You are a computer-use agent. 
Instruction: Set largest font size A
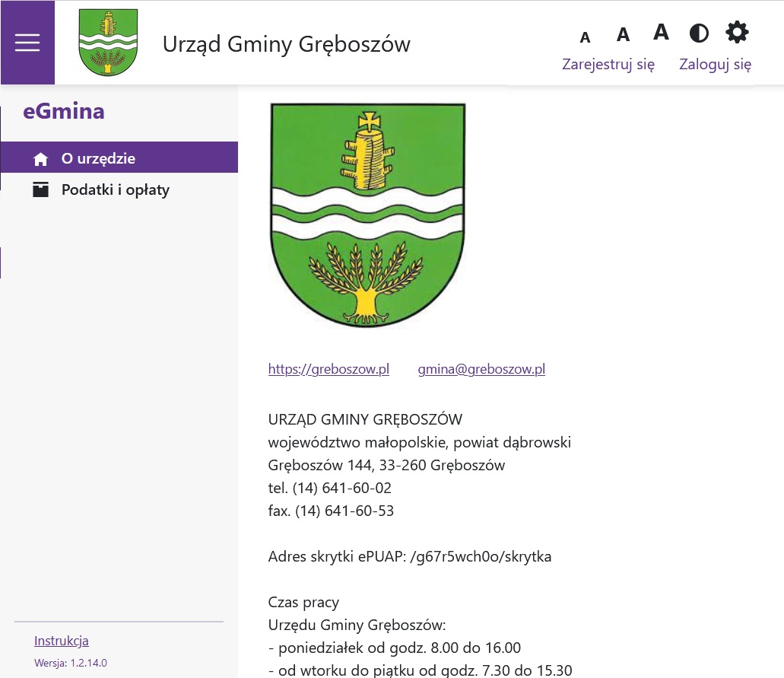click(x=661, y=32)
